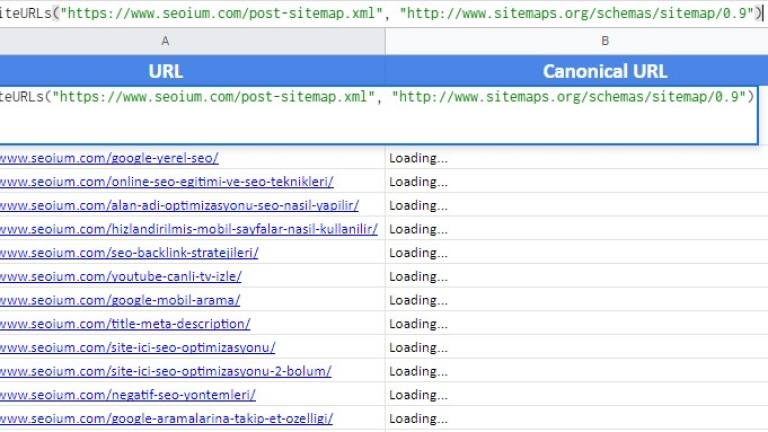Select Loading cell beside online-seo-egitimi row
This screenshot has height=432, width=768.
coord(576,182)
